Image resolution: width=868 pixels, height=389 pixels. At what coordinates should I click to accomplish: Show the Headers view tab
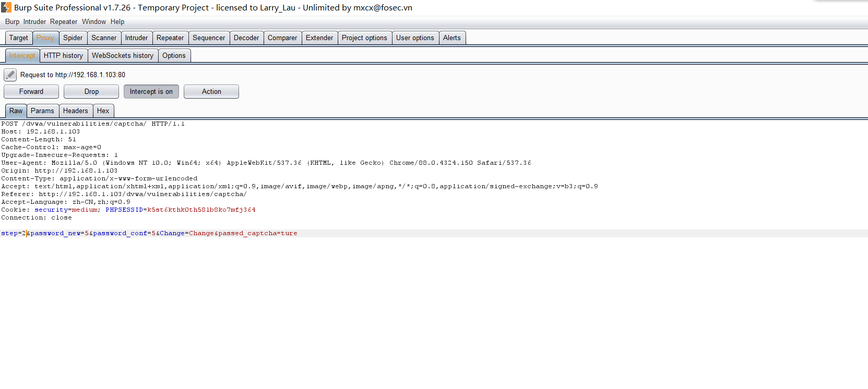tap(75, 111)
